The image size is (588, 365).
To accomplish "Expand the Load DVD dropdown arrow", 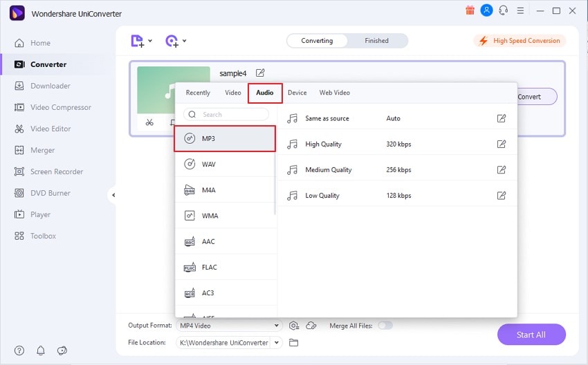I will [185, 41].
